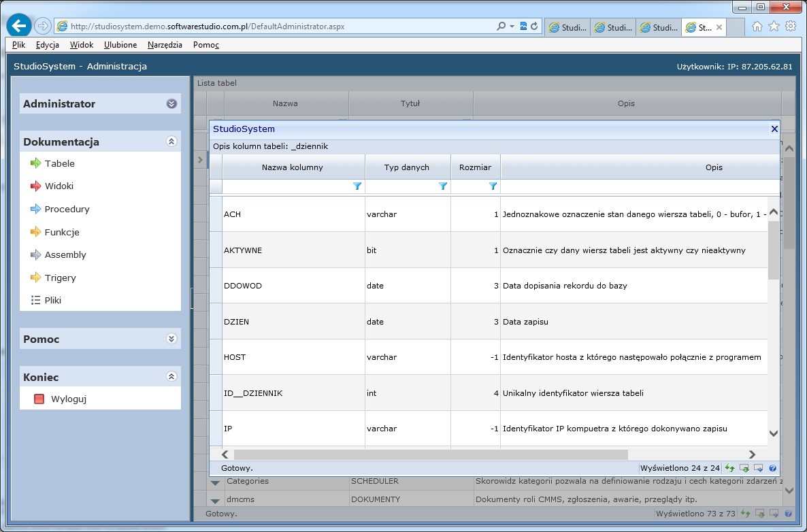Open Widoki with the red arrow icon

(35, 186)
